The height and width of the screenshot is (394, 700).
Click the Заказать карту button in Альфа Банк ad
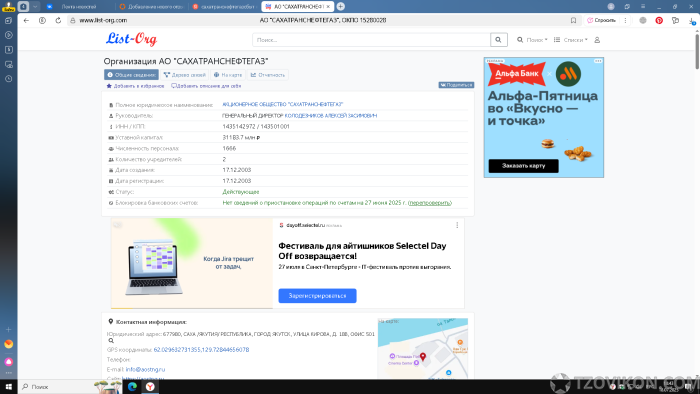(523, 166)
